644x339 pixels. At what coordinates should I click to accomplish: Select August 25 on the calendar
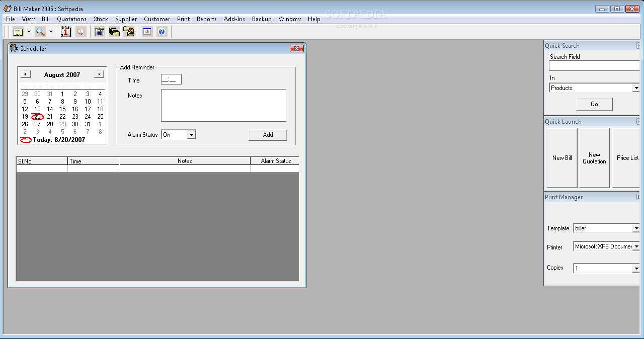[100, 117]
